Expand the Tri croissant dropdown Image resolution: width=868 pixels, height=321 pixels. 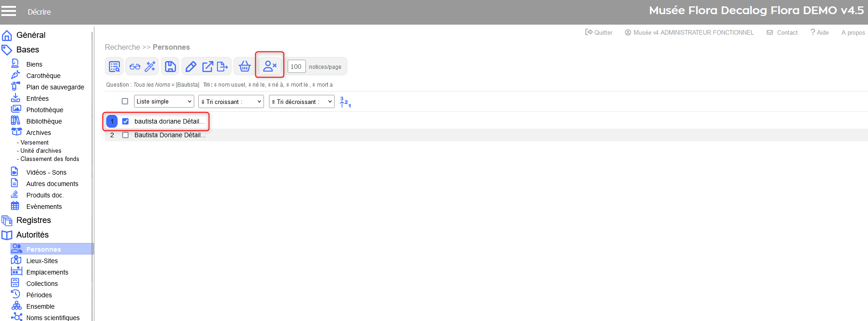(x=231, y=102)
